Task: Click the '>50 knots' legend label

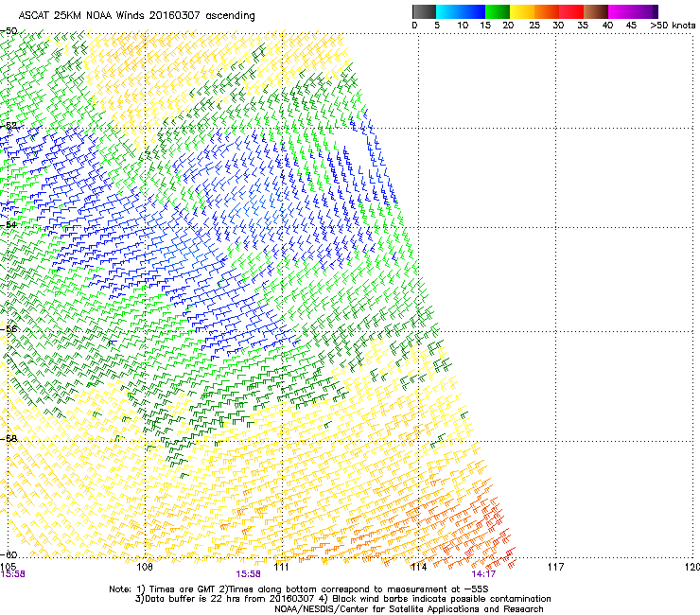Action: [673, 26]
